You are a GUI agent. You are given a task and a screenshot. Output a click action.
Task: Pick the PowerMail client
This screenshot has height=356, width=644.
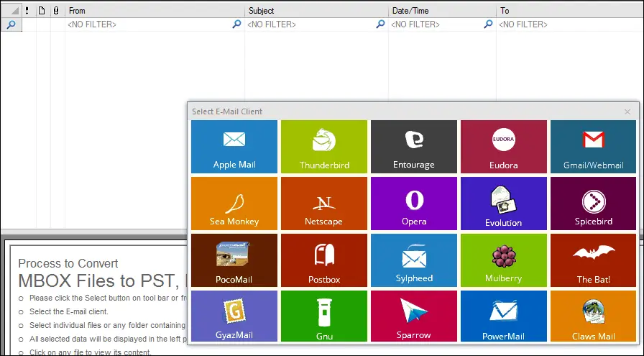[504, 316]
